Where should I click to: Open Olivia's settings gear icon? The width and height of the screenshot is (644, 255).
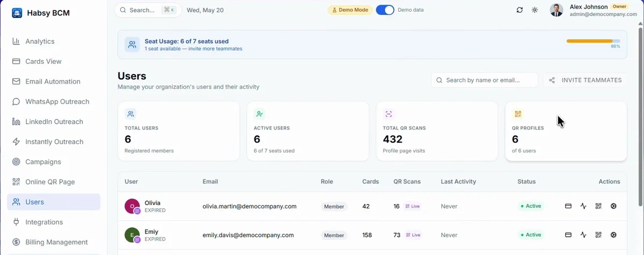[x=613, y=206]
